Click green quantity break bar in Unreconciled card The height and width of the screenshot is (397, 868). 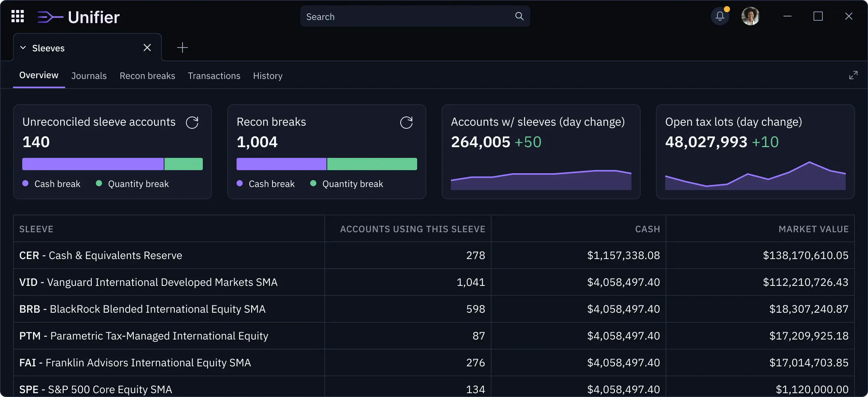(184, 164)
